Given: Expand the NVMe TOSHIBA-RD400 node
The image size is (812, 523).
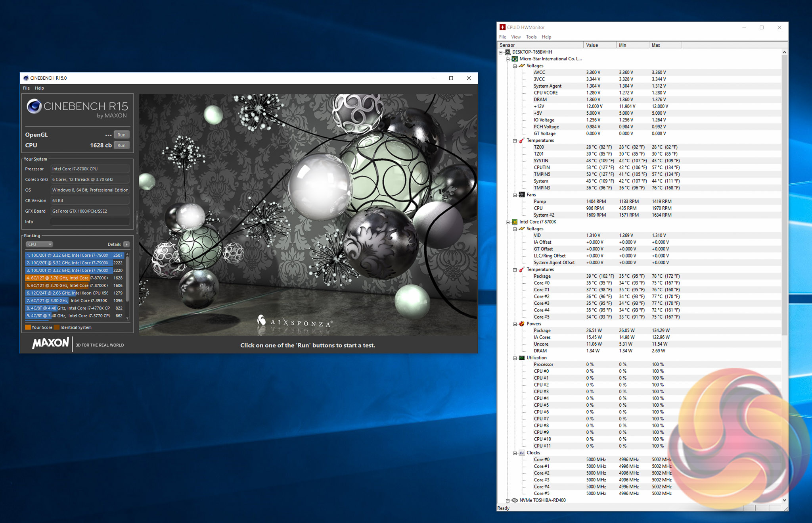Looking at the screenshot, I should (507, 500).
